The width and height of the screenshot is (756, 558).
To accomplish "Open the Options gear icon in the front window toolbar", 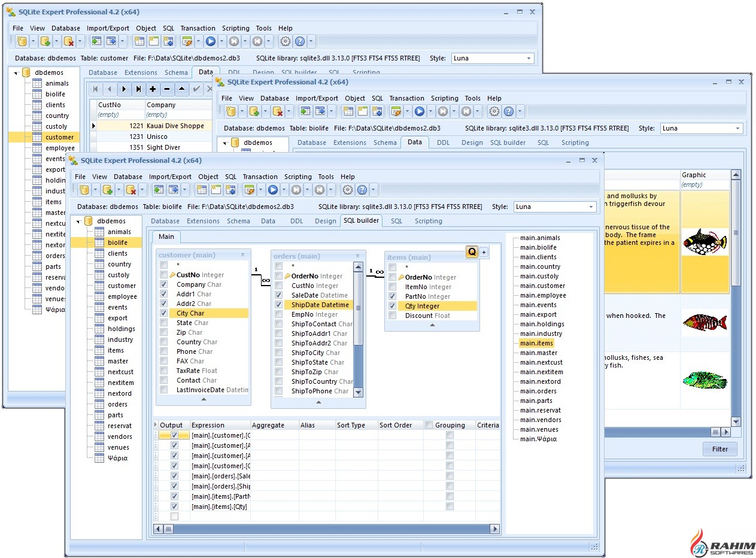I will [x=347, y=190].
